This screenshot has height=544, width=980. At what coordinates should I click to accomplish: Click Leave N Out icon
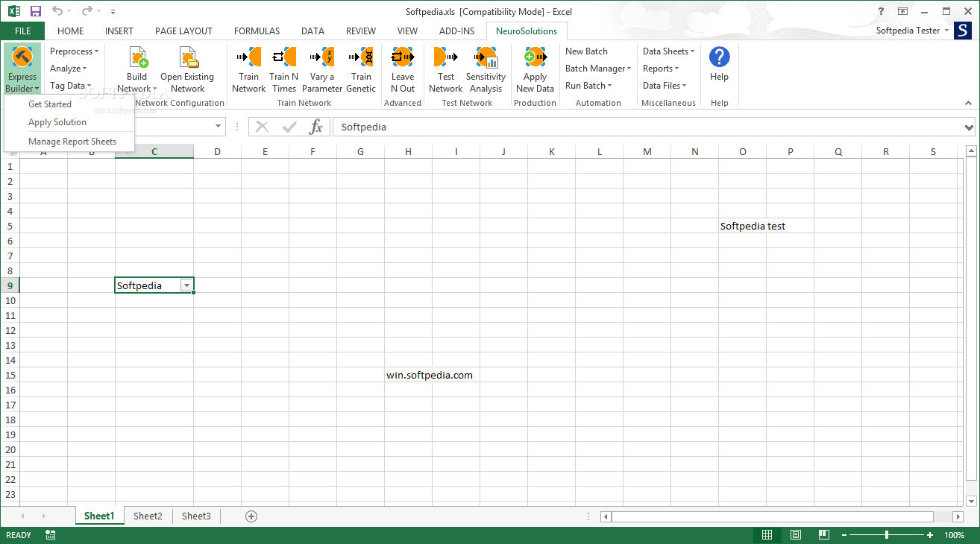[x=403, y=57]
